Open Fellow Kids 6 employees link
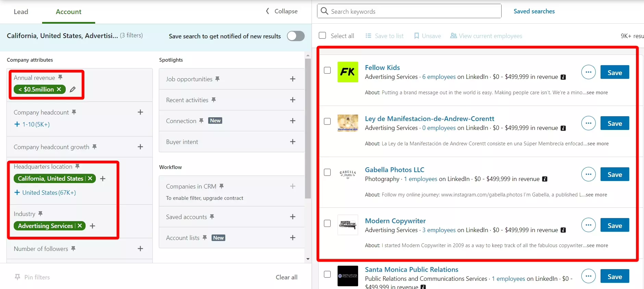644x289 pixels. (439, 77)
